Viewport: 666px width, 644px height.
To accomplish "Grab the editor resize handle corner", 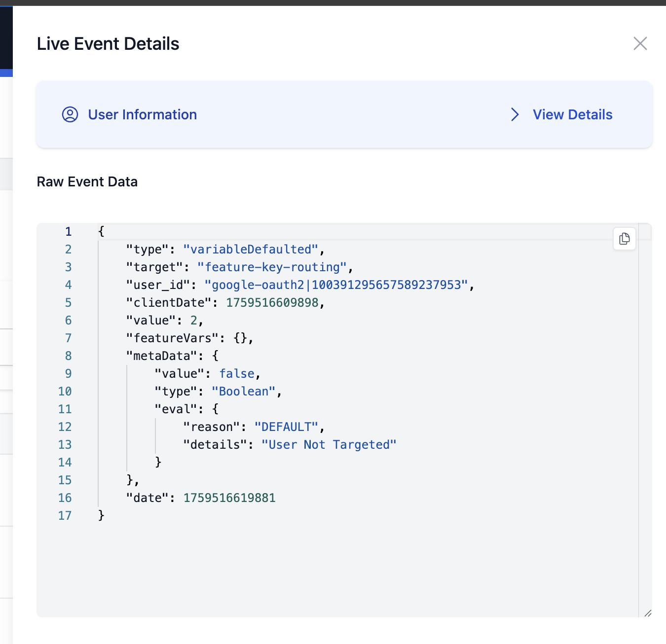I will click(647, 613).
